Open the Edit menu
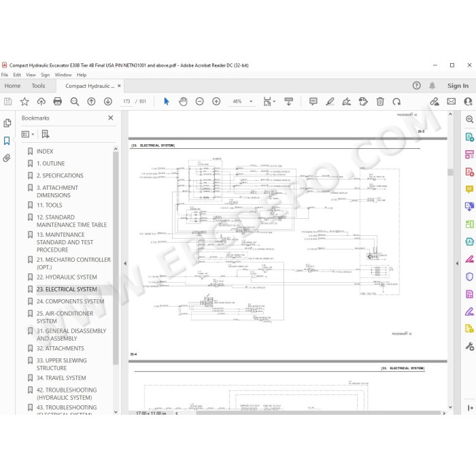Screen dimensions: 476x476 (x=17, y=75)
